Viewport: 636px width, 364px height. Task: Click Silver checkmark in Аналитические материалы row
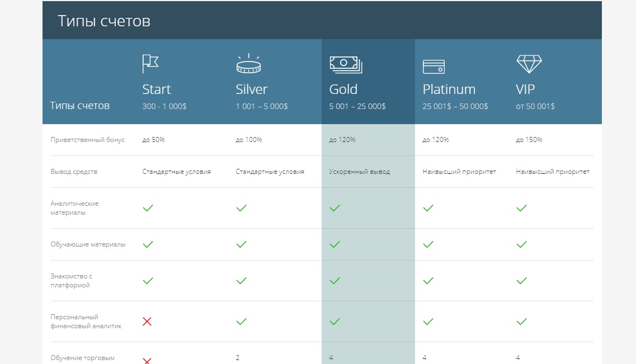coord(241,208)
